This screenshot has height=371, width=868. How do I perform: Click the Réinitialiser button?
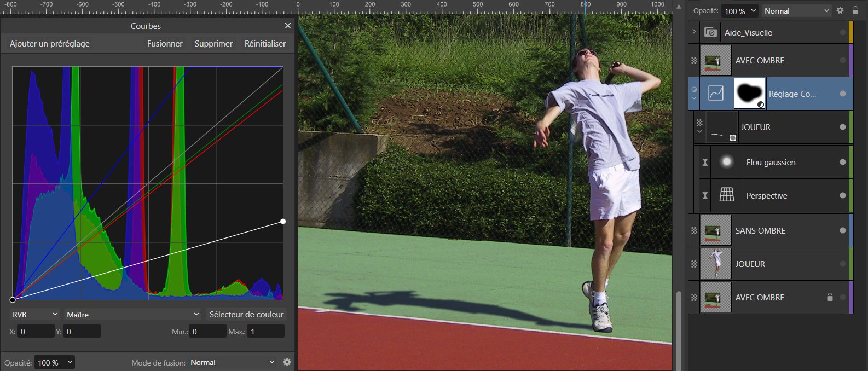(265, 43)
